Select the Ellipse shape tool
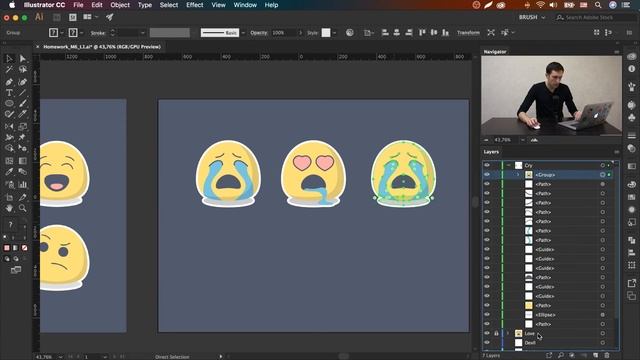This screenshot has height=360, width=640. tap(9, 104)
